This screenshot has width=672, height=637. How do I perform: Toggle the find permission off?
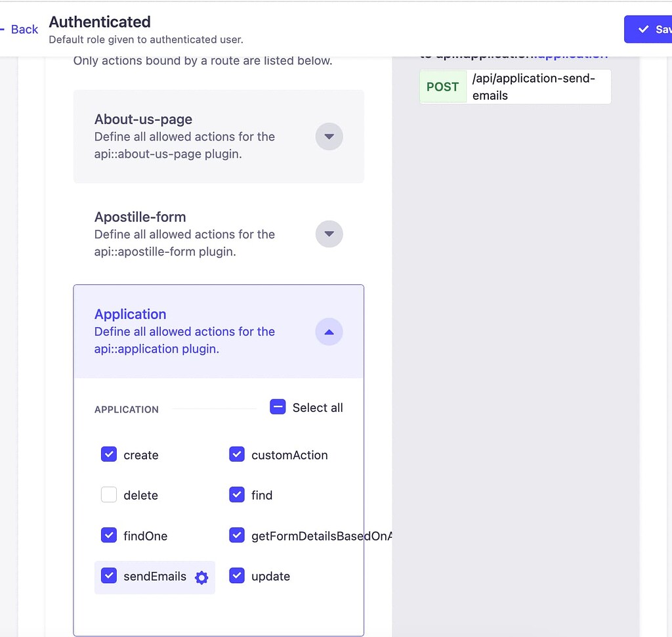(236, 494)
